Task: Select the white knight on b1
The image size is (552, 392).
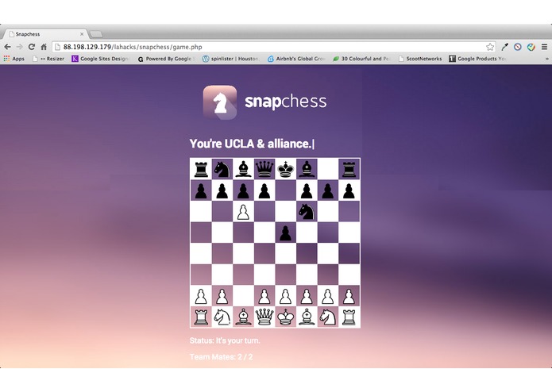Action: pyautogui.click(x=222, y=317)
